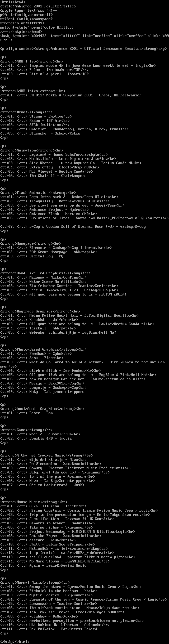This screenshot has width=169, height=644.
Task: Click the 'Pongkip 4KB - Inopia' game entry
Action: coord(50,438)
